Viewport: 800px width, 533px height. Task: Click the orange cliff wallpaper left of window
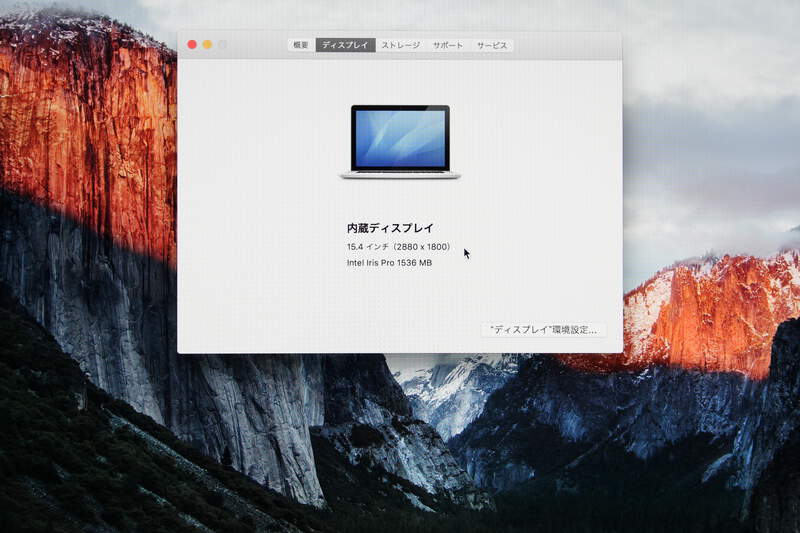point(90,130)
